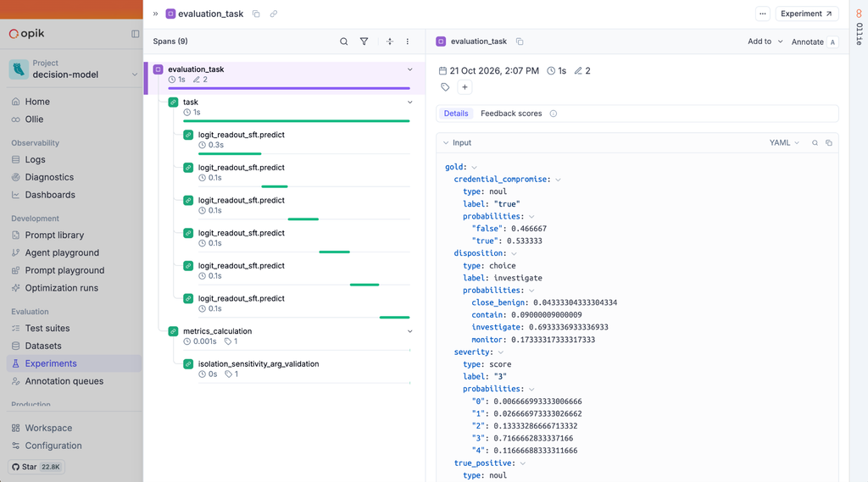Click the expand/collapse all spans icon
The image size is (868, 482).
tap(390, 42)
